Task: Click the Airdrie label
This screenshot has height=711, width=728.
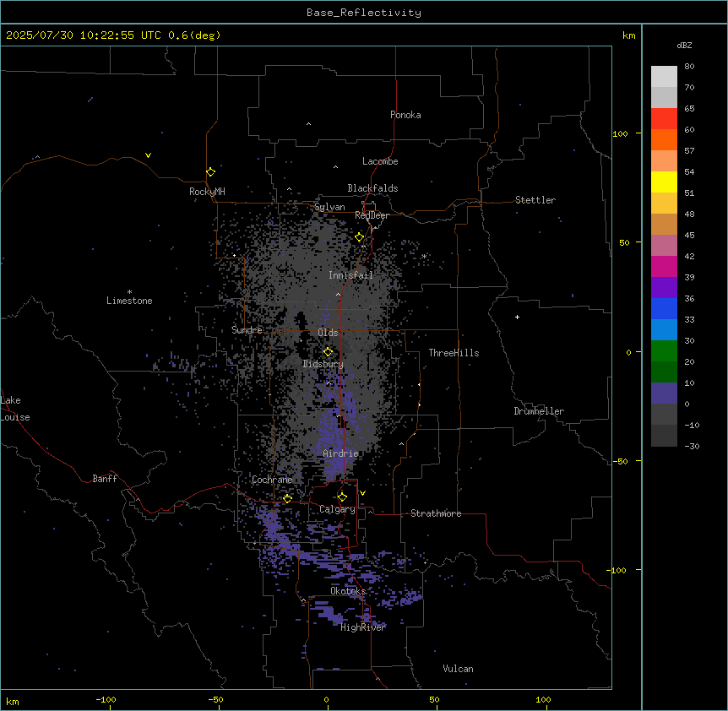Action: [341, 453]
